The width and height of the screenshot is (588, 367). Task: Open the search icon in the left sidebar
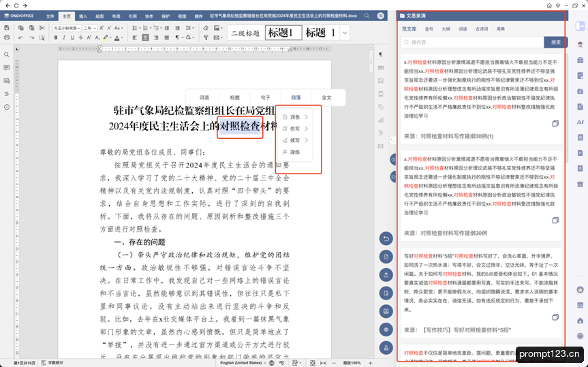pyautogui.click(x=6, y=54)
